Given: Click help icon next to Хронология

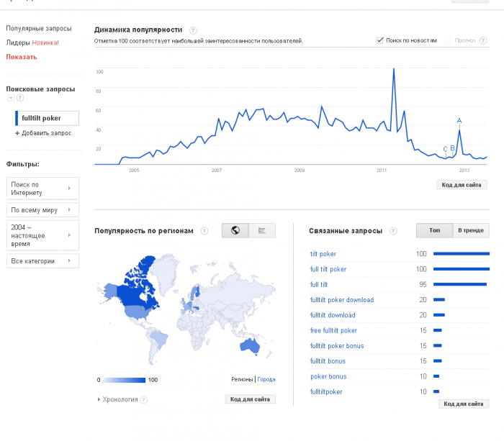Looking at the screenshot, I should tap(144, 399).
